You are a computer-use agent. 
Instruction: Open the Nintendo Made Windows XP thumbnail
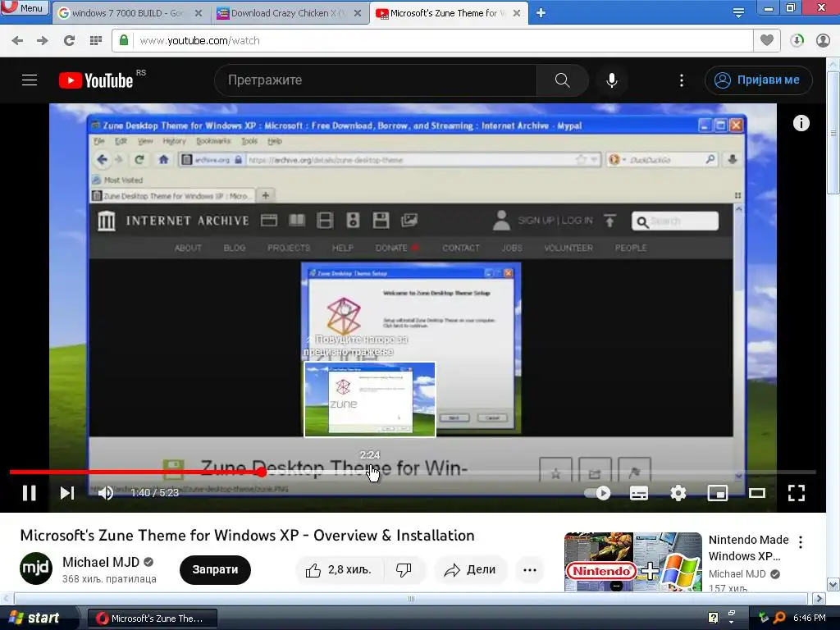point(632,562)
